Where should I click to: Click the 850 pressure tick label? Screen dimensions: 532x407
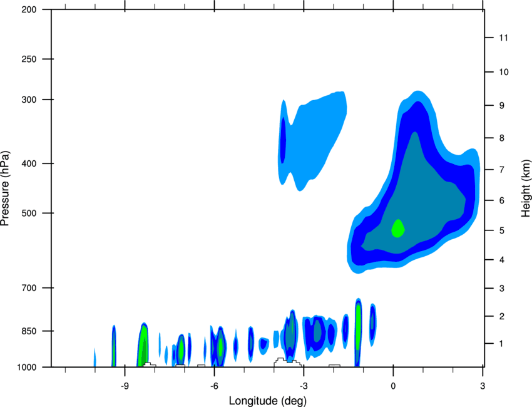click(x=29, y=331)
